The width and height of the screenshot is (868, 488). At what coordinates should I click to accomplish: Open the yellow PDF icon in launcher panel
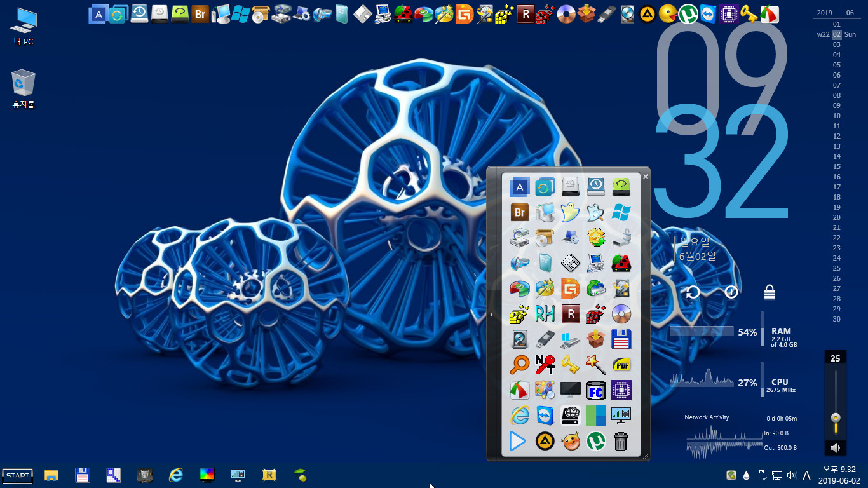coord(621,365)
